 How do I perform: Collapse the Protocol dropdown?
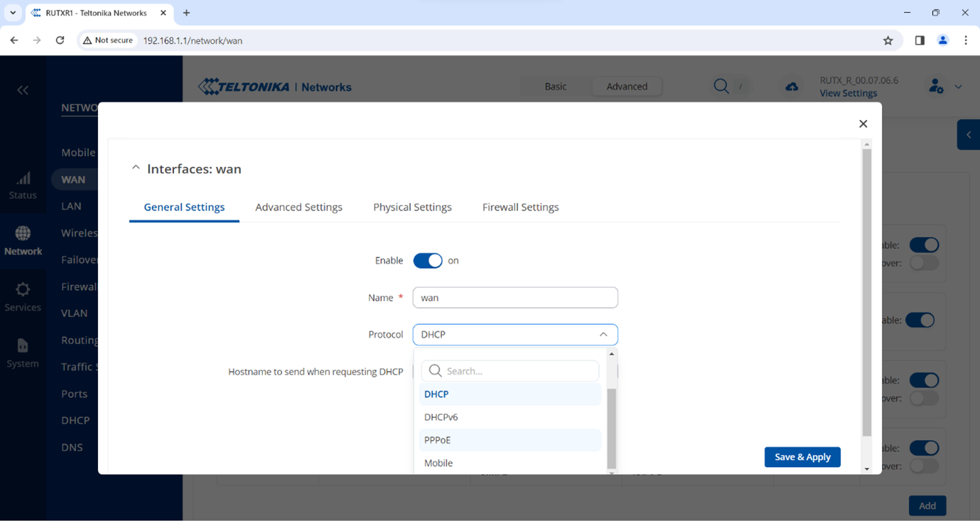[x=603, y=335]
